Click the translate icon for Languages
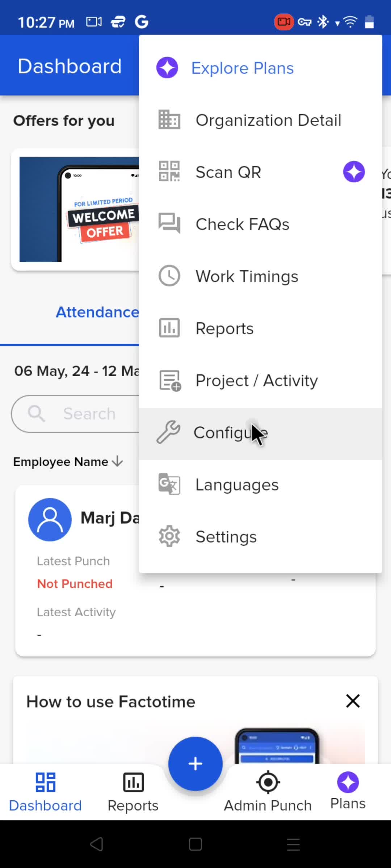The image size is (391, 868). tap(169, 484)
